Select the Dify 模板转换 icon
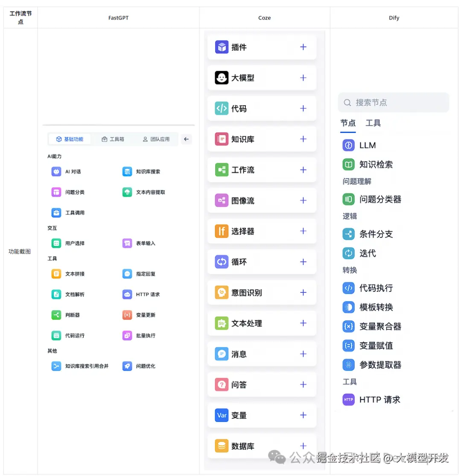The image size is (461, 476). (x=349, y=307)
